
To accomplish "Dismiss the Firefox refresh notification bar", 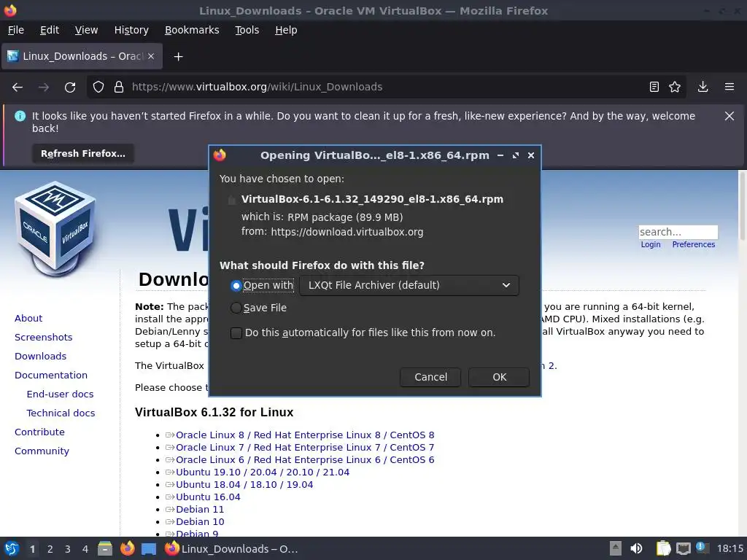I will (729, 116).
